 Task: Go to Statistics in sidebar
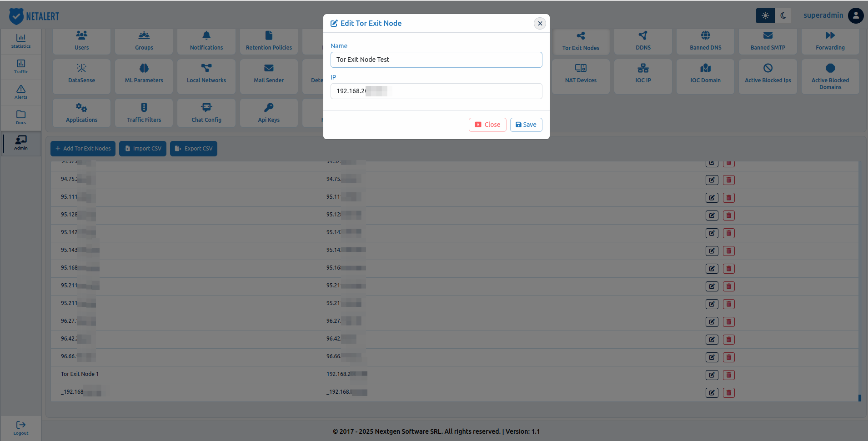click(21, 41)
